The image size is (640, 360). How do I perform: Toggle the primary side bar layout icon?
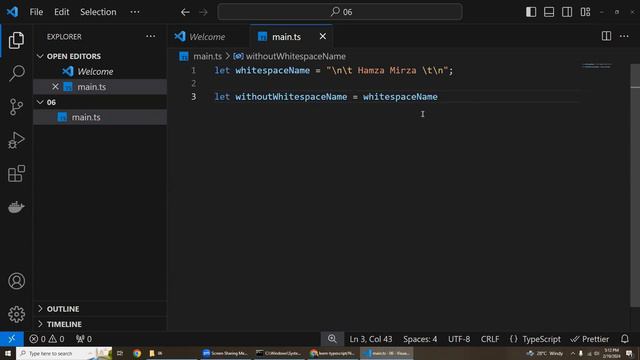531,12
